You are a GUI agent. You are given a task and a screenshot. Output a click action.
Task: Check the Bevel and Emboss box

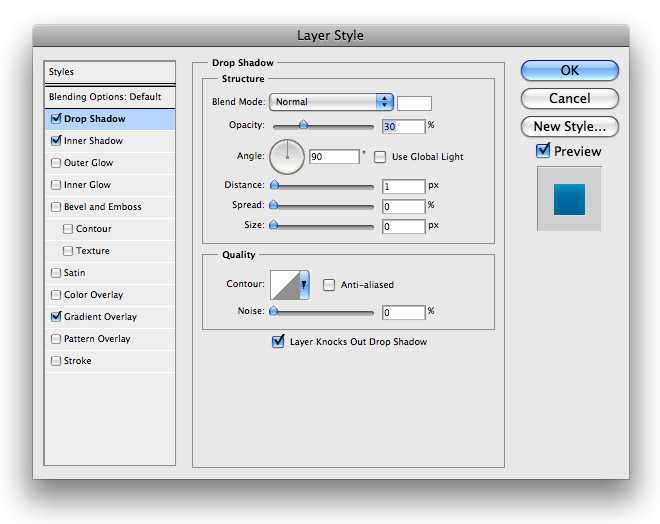[x=56, y=207]
